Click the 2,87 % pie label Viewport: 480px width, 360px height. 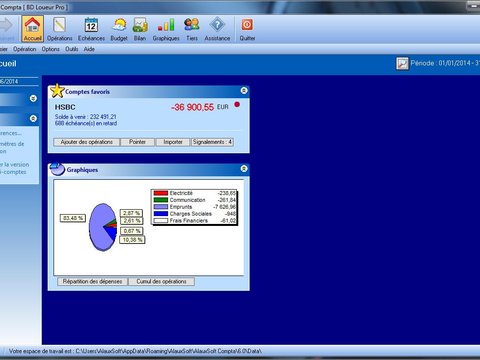pos(131,213)
